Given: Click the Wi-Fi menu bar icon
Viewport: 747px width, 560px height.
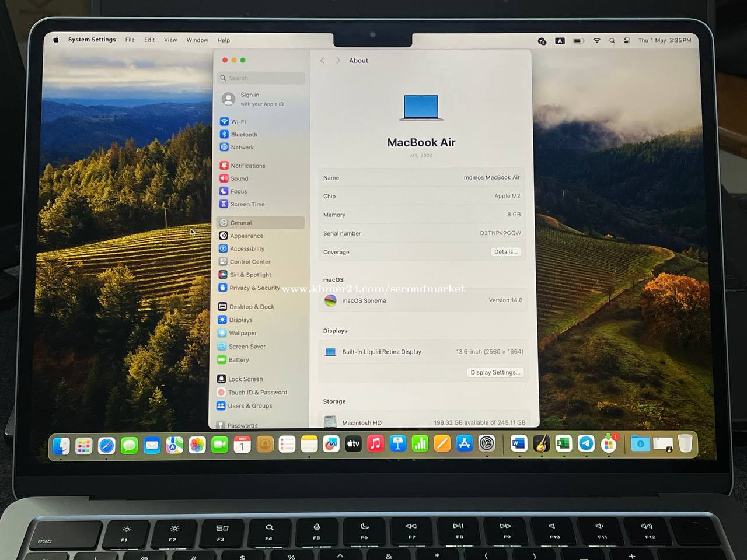Looking at the screenshot, I should 596,41.
